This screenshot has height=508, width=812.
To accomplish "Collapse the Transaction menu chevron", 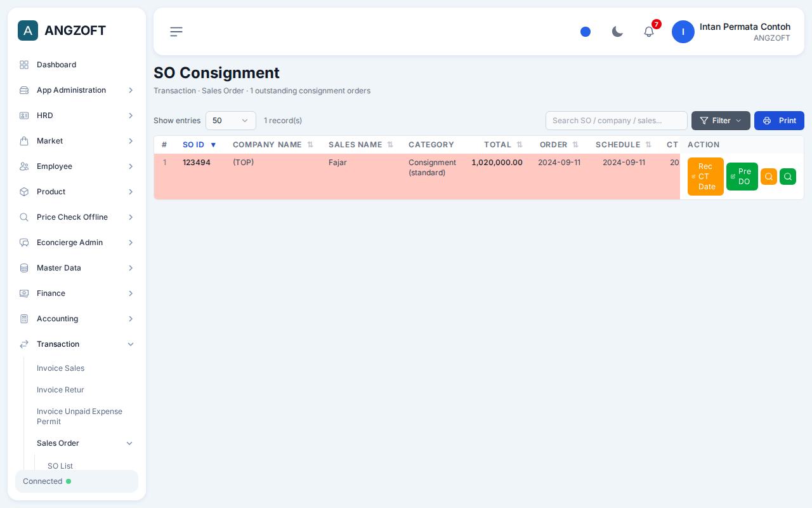I will 131,344.
